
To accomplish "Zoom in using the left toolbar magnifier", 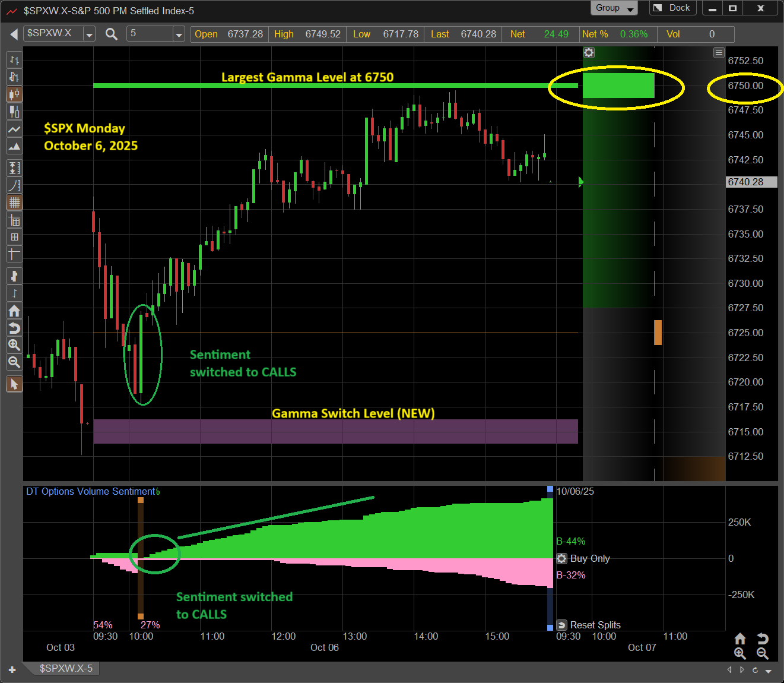I will pos(14,345).
